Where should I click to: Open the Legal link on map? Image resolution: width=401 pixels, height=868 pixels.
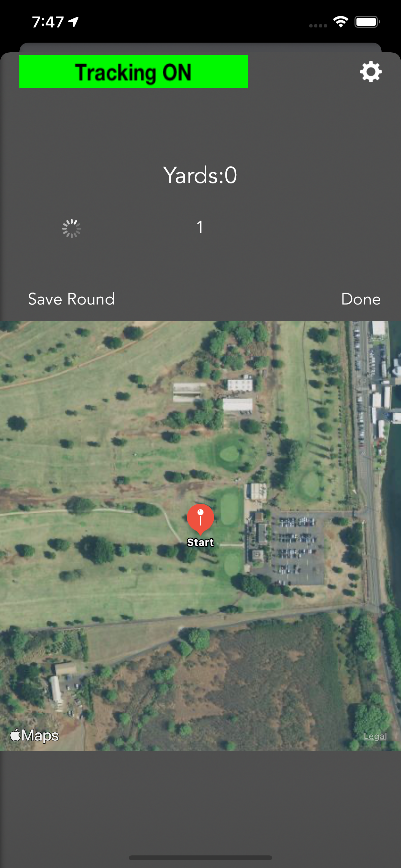point(375,736)
